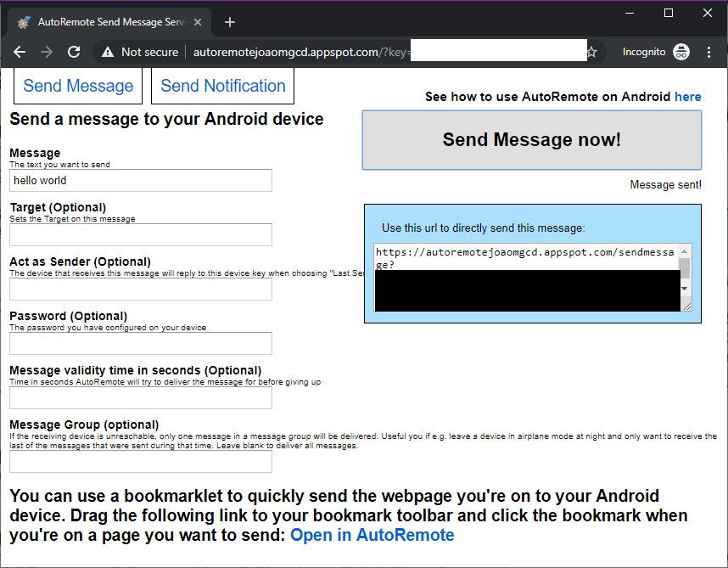The width and height of the screenshot is (728, 568).
Task: Follow the 'here' link for Android usage
Action: click(687, 97)
